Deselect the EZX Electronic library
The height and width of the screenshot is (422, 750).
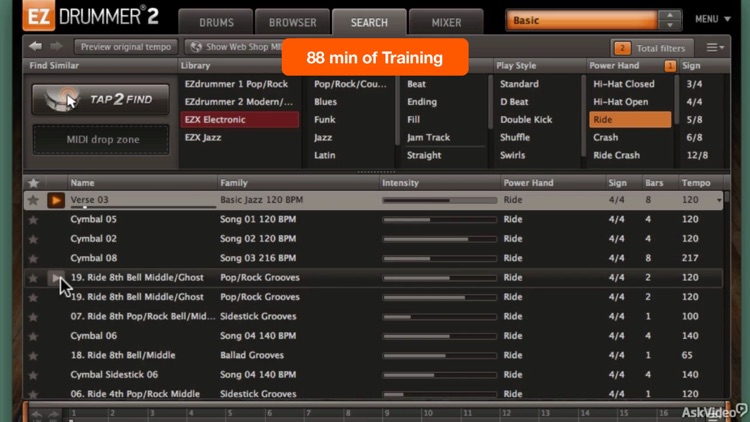(239, 120)
